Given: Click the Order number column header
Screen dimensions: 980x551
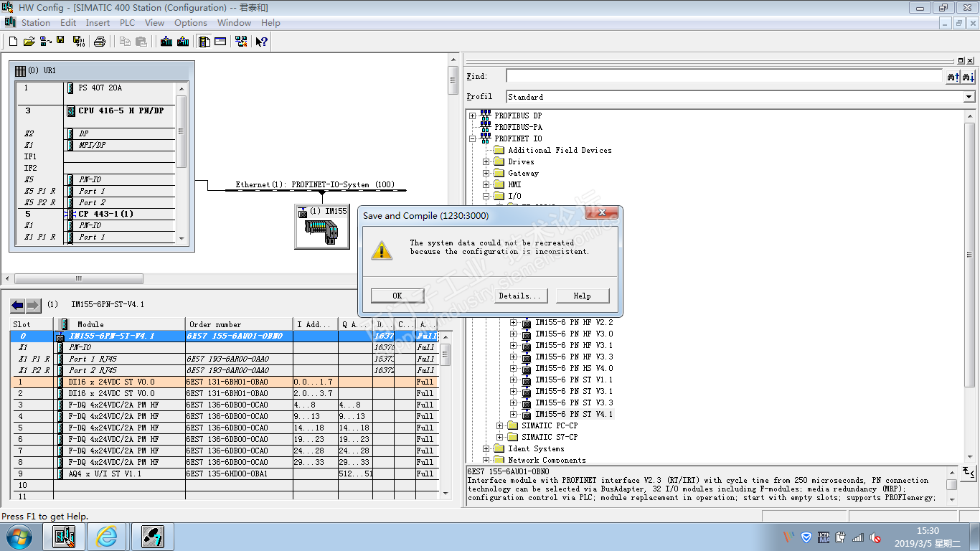Looking at the screenshot, I should 239,324.
